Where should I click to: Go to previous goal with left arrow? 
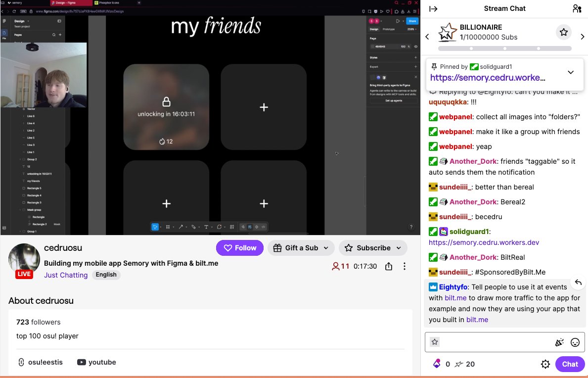[427, 37]
